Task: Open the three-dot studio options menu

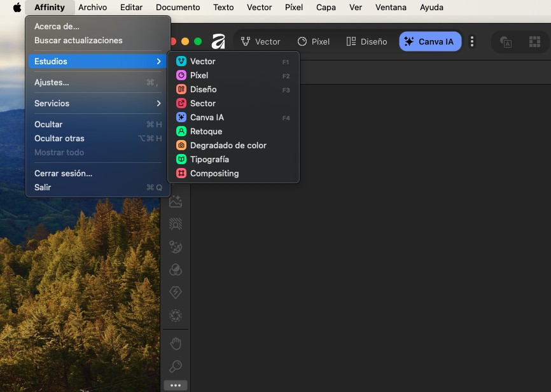Action: (x=472, y=41)
